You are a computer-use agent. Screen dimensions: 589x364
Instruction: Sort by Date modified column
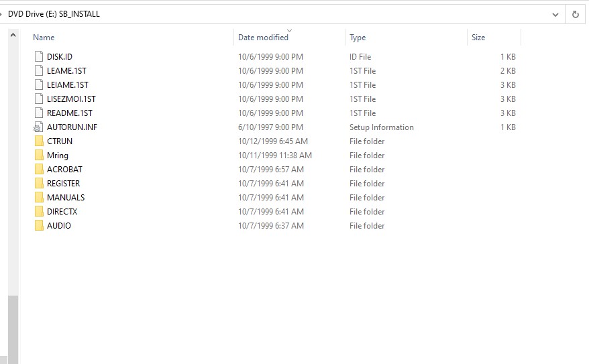(263, 38)
